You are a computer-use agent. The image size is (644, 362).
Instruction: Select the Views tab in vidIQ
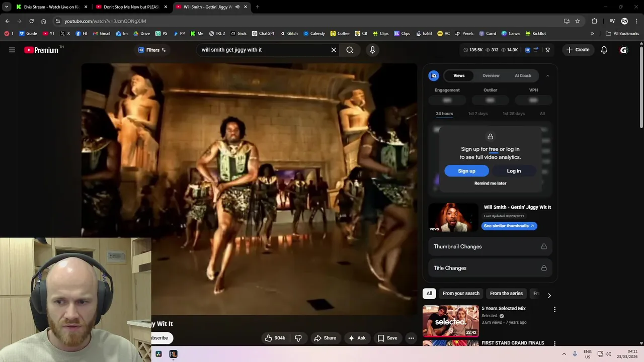[459, 76]
